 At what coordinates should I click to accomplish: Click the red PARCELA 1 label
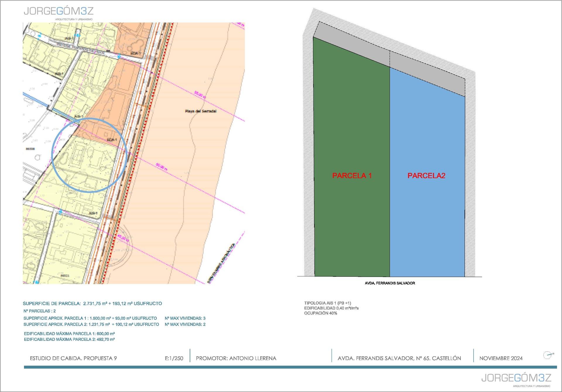pyautogui.click(x=352, y=176)
